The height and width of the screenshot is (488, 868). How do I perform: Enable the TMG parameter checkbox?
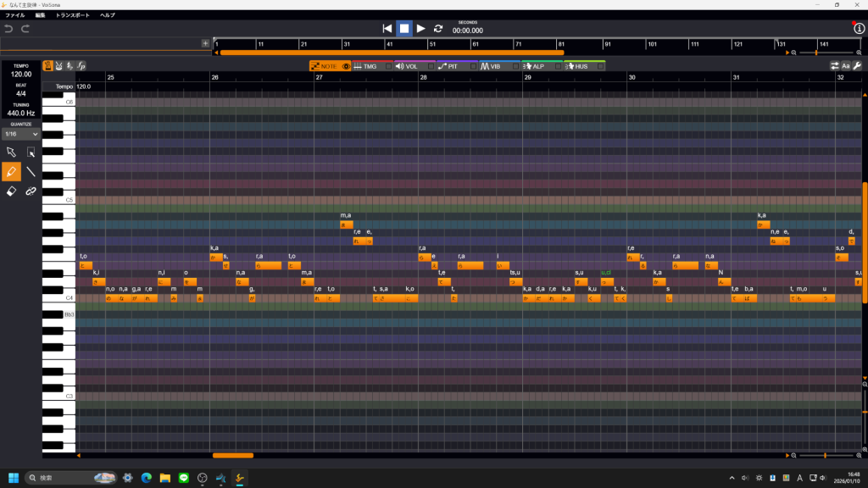(x=388, y=66)
